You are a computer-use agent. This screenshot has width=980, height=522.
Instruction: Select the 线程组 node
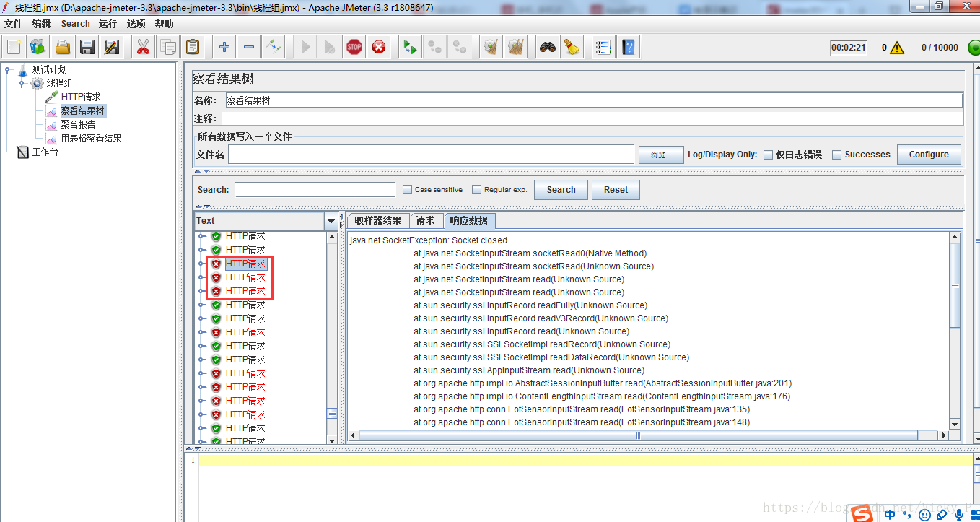(x=60, y=84)
